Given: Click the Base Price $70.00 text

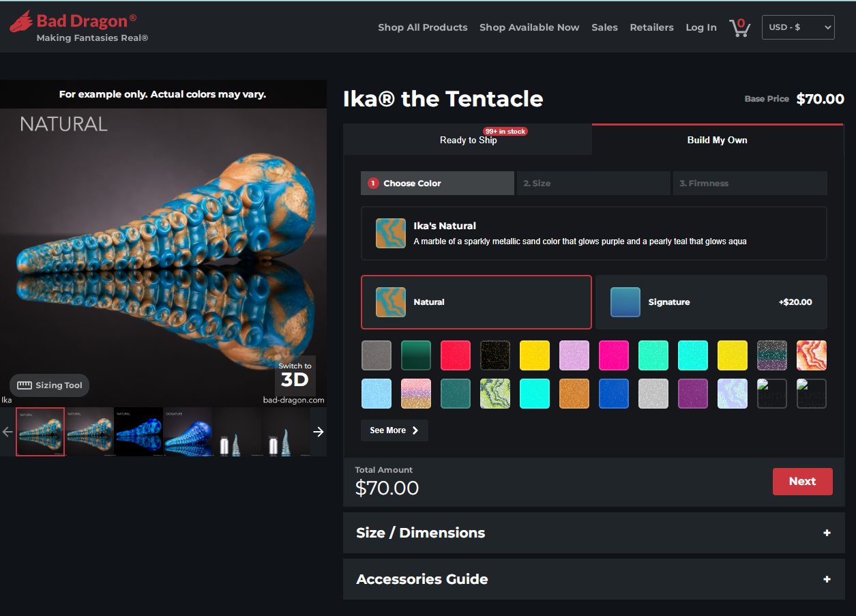Looking at the screenshot, I should click(795, 99).
